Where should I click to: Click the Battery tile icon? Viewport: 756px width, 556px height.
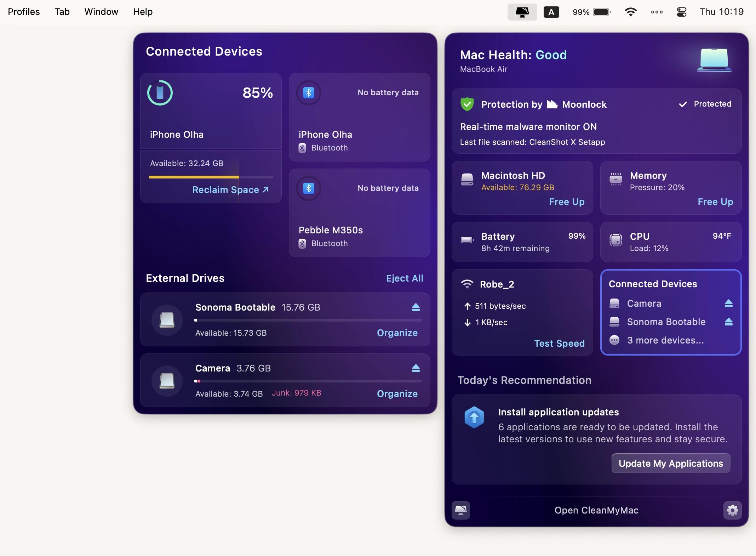[467, 240]
